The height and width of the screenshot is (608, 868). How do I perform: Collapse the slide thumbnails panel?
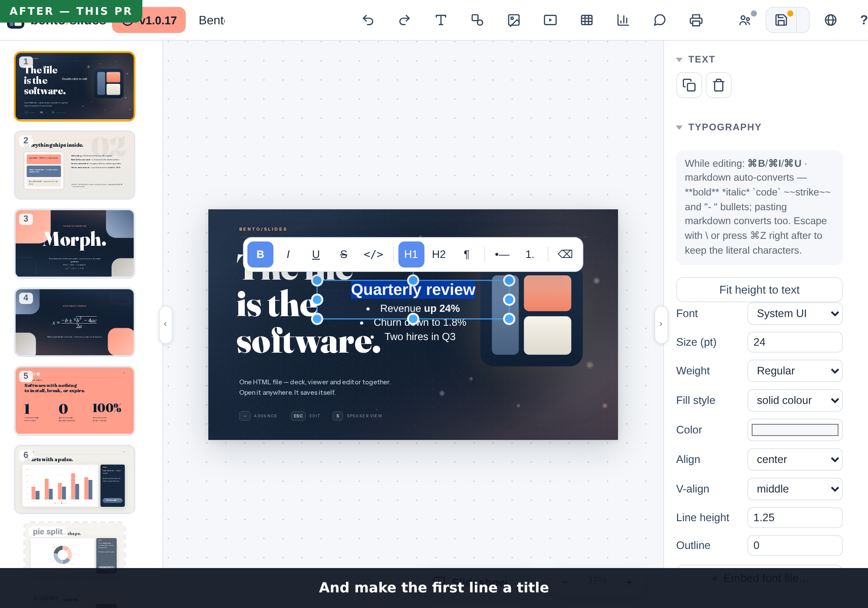165,324
